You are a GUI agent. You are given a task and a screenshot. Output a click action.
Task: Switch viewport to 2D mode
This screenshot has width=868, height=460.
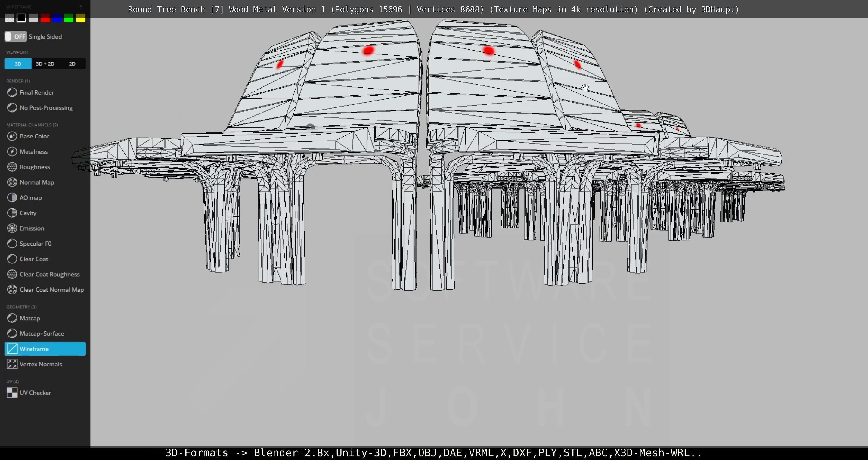click(x=72, y=64)
